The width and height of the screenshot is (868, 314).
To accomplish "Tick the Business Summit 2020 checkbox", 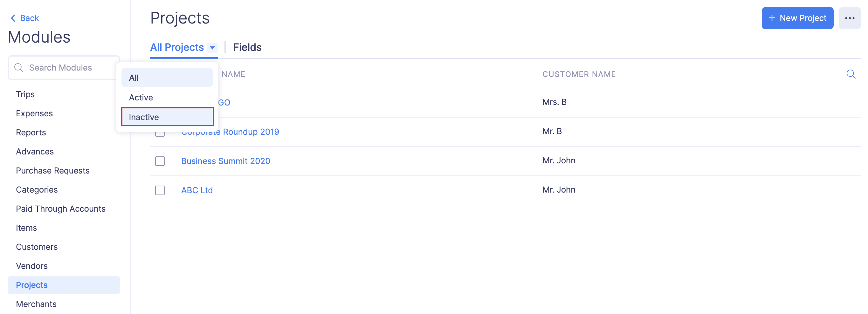I will click(x=160, y=161).
